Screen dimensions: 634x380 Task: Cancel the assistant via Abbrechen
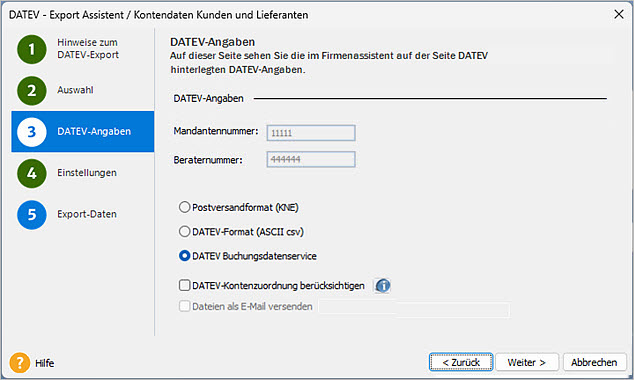click(594, 362)
